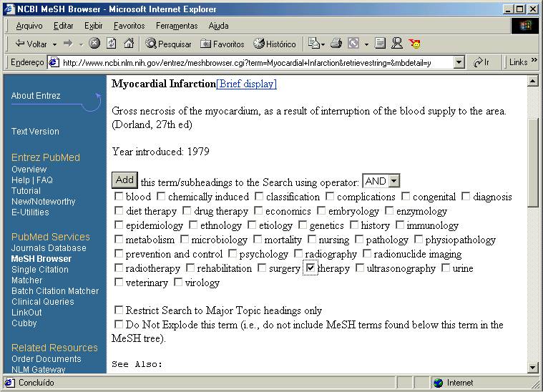Open Pesquisar search in toolbar

click(x=168, y=44)
